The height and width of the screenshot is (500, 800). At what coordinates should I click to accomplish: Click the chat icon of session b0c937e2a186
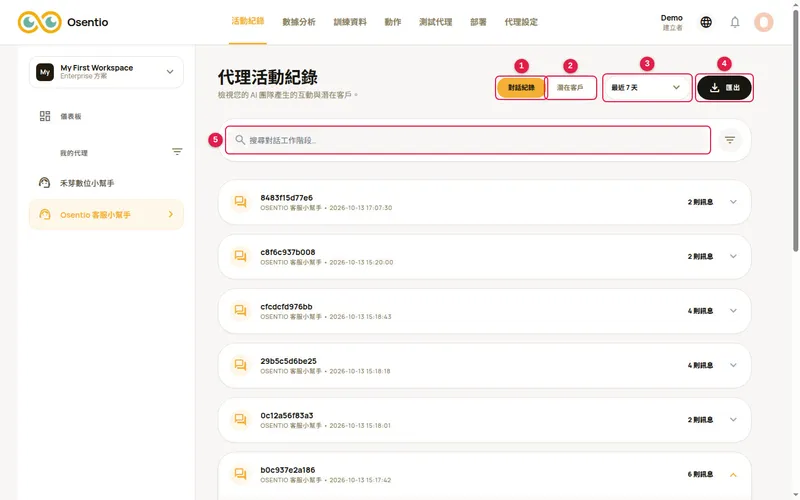click(240, 474)
